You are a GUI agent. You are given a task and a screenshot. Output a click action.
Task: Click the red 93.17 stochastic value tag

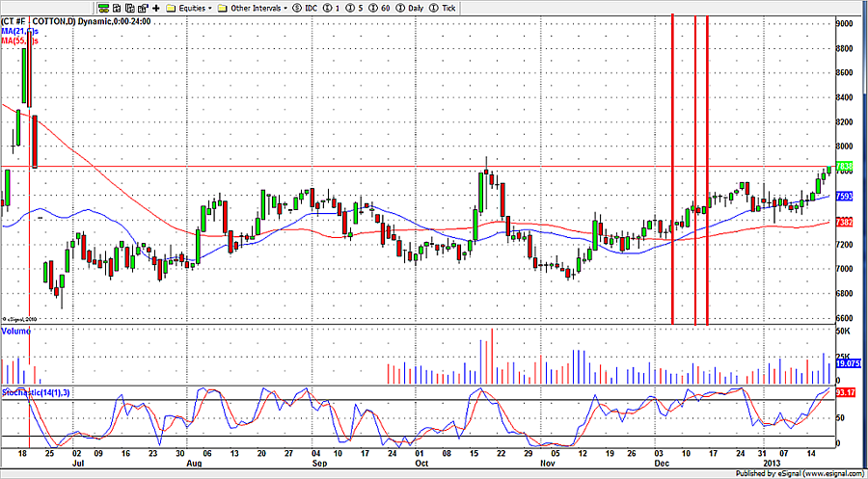pos(845,392)
